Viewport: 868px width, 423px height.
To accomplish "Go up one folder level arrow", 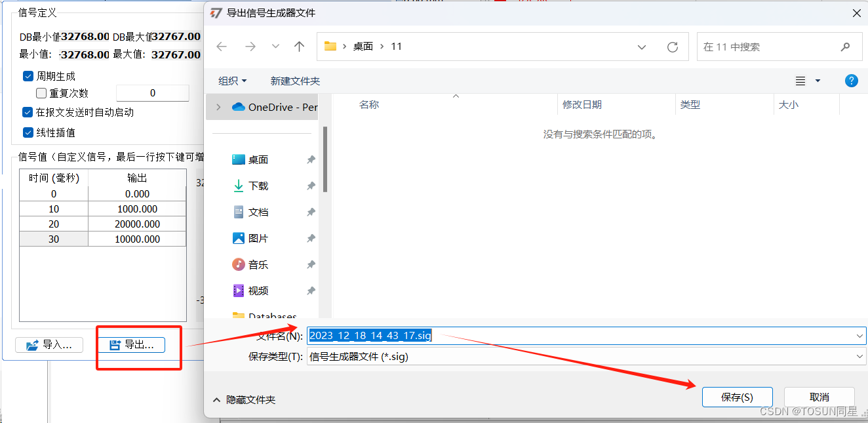I will pos(300,47).
